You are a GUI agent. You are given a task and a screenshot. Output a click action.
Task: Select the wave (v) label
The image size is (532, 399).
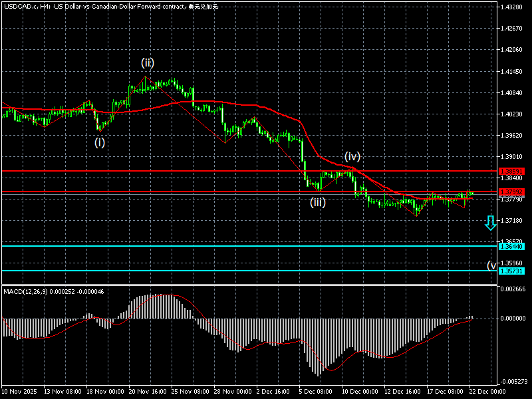[491, 265]
